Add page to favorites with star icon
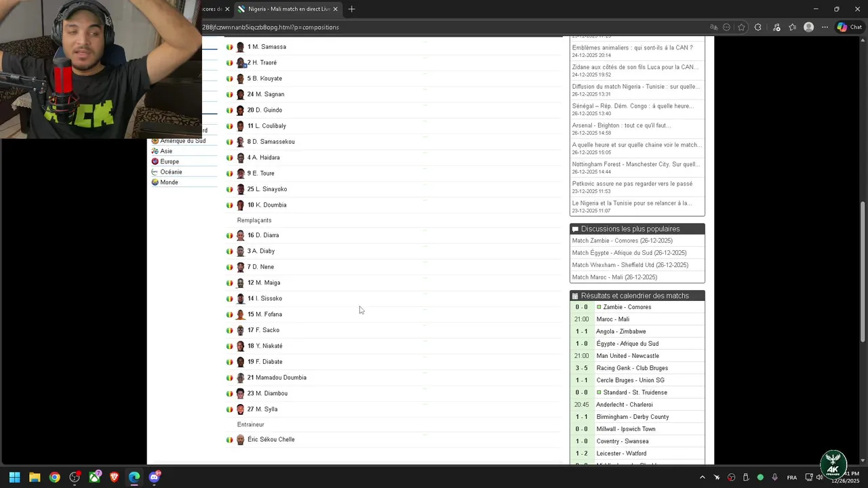 741,27
